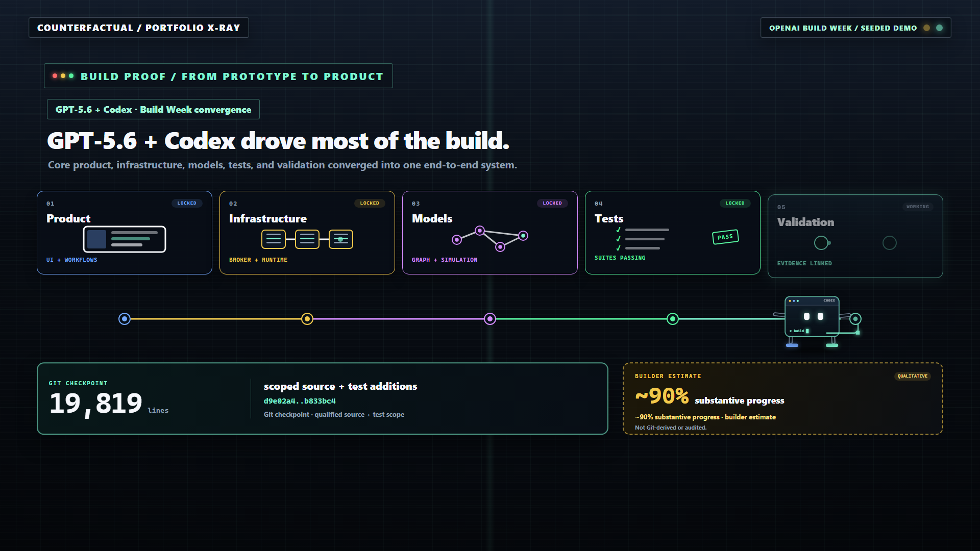Select the green Tests timeline node

673,319
